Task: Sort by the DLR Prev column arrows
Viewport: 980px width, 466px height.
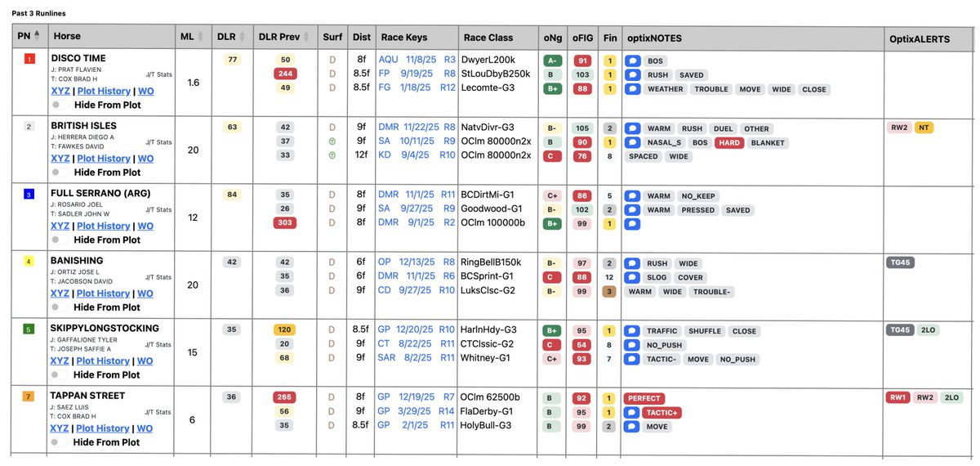Action: point(307,36)
